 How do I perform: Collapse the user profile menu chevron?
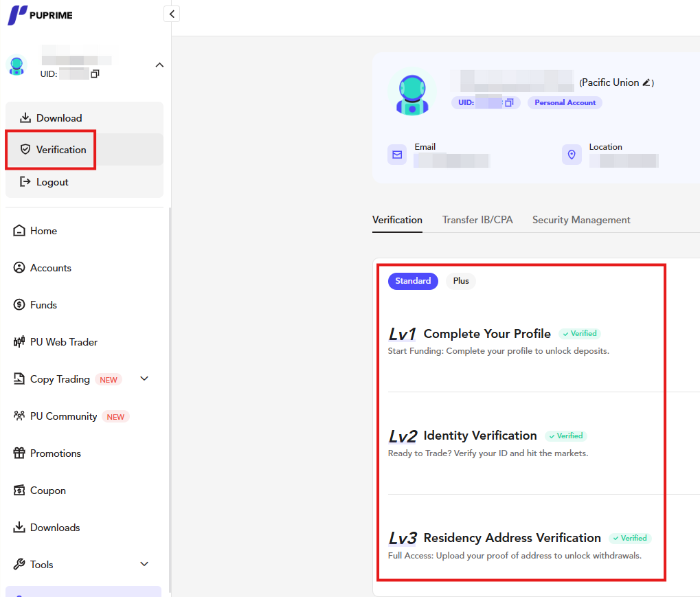tap(159, 65)
